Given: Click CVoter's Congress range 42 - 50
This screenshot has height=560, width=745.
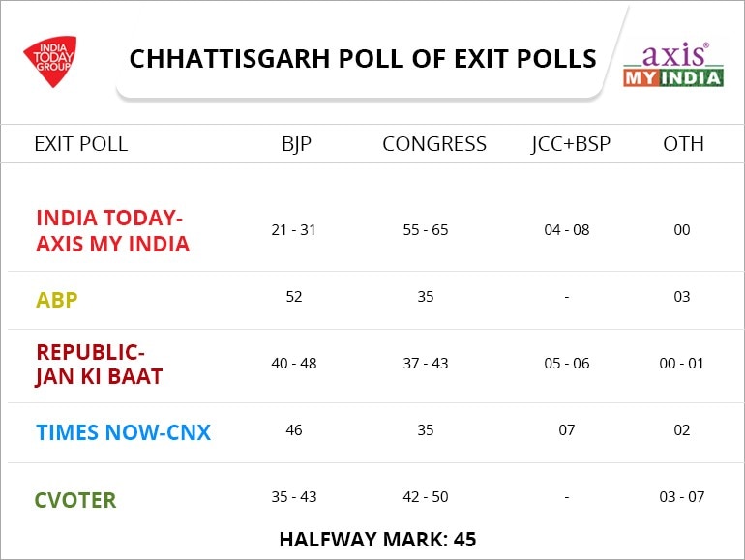Looking at the screenshot, I should click(426, 497).
